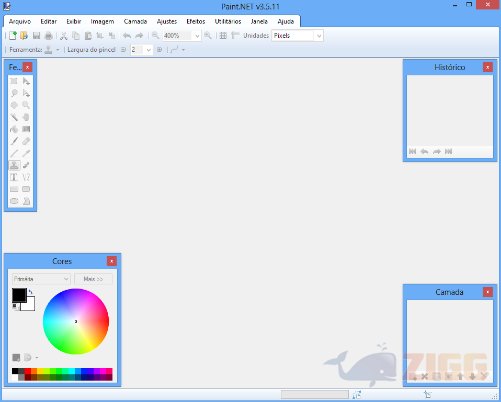Click the Zoom Out magnifier icon
This screenshot has width=501, height=402.
[155, 35]
